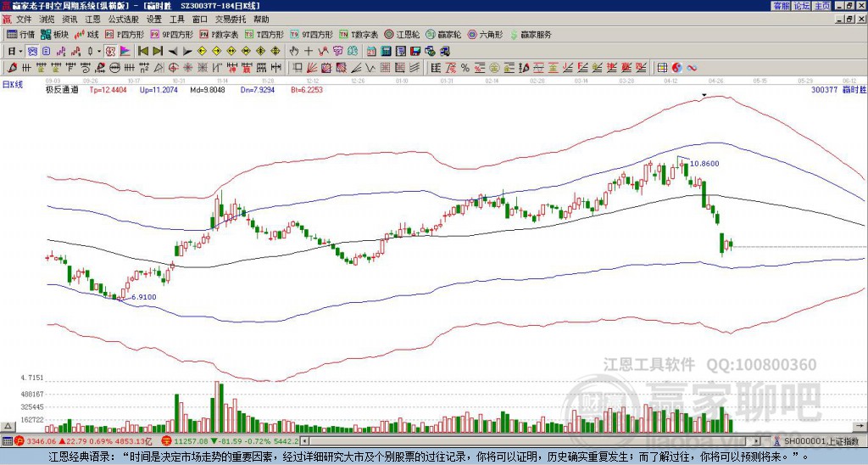Click the 10.8600 price high label
868x465 pixels.
coord(704,164)
